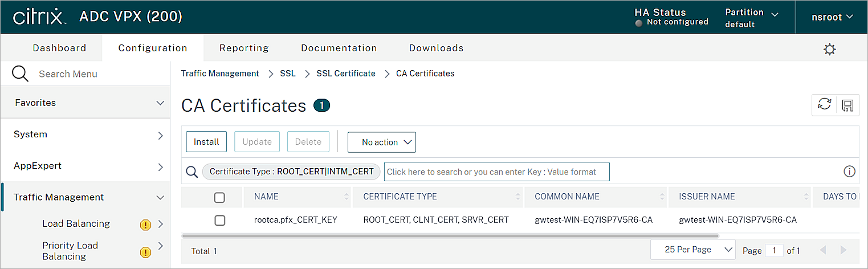Open the Downloads tab
868x269 pixels.
[436, 48]
